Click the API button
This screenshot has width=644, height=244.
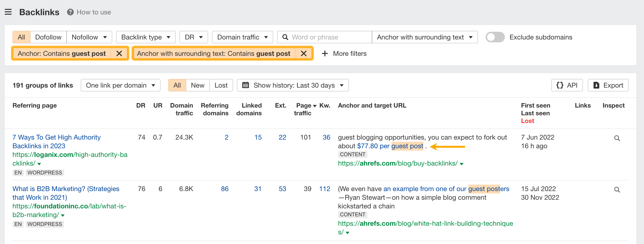click(x=567, y=85)
